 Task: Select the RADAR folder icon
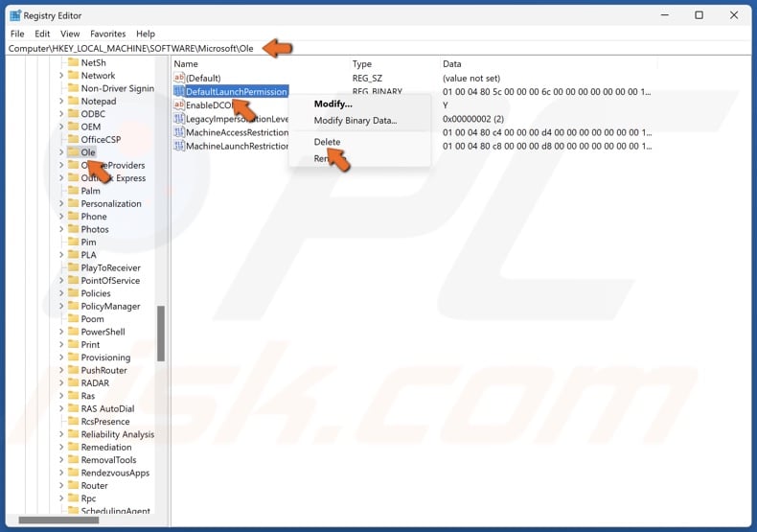[x=74, y=382]
